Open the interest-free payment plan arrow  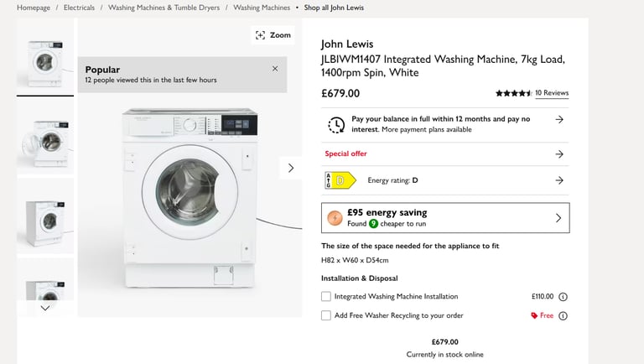[559, 120]
